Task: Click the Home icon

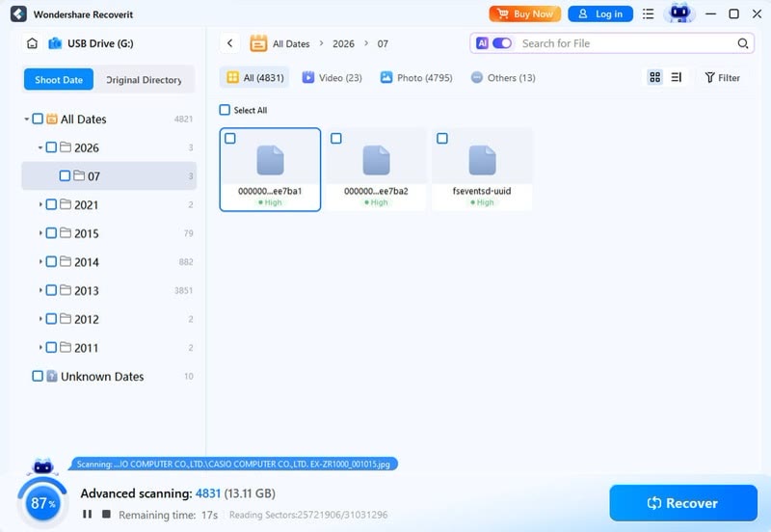Action: [x=32, y=43]
